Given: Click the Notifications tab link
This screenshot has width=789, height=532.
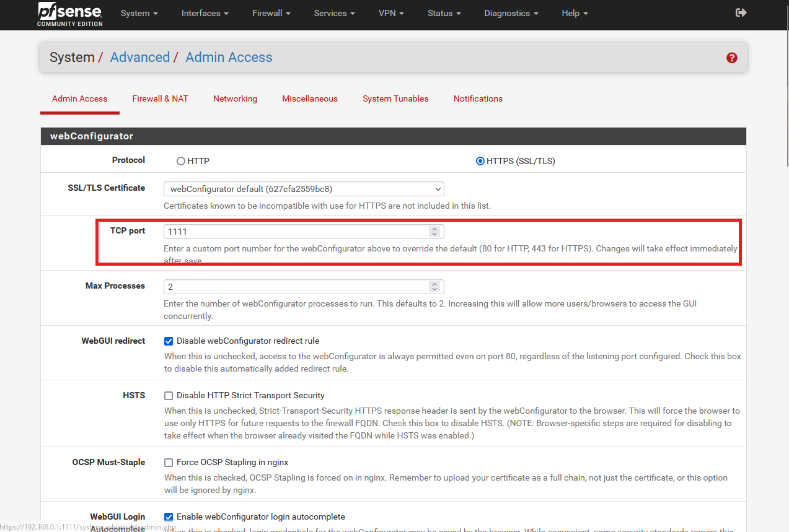Looking at the screenshot, I should click(x=478, y=98).
